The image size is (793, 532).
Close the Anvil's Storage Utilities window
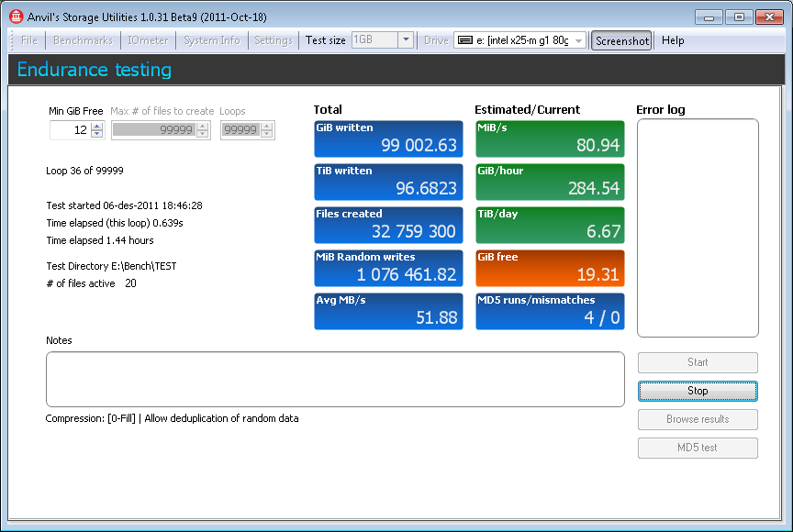coord(769,17)
